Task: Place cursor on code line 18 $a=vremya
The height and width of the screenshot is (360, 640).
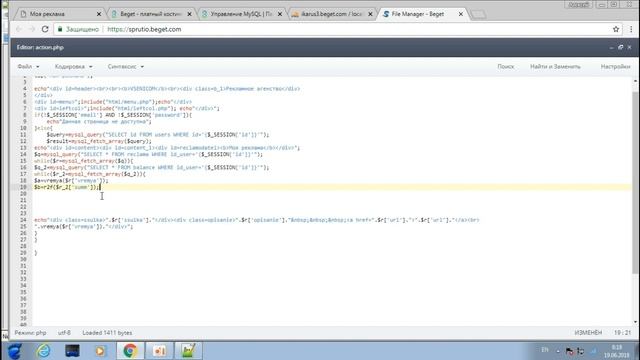Action: pyautogui.click(x=71, y=180)
